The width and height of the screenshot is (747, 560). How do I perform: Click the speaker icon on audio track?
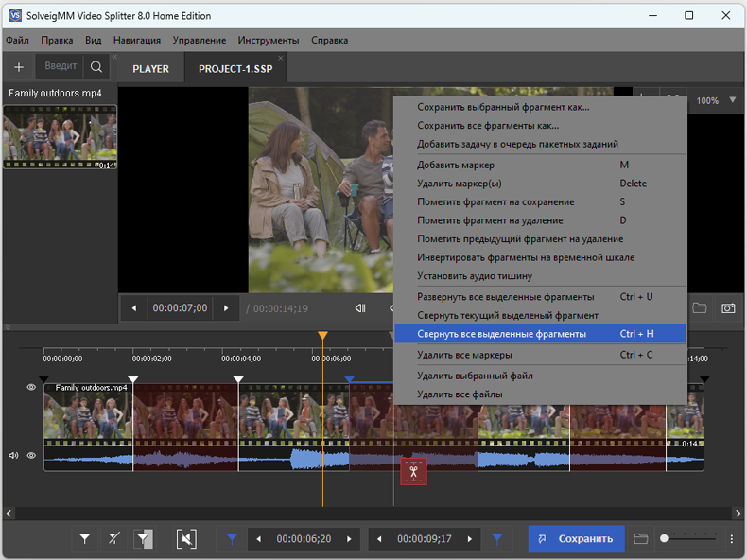(13, 455)
